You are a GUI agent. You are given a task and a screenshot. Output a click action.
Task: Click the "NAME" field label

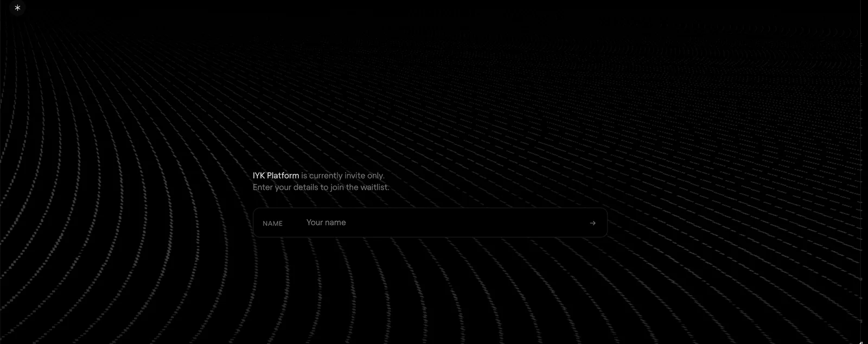(x=272, y=224)
